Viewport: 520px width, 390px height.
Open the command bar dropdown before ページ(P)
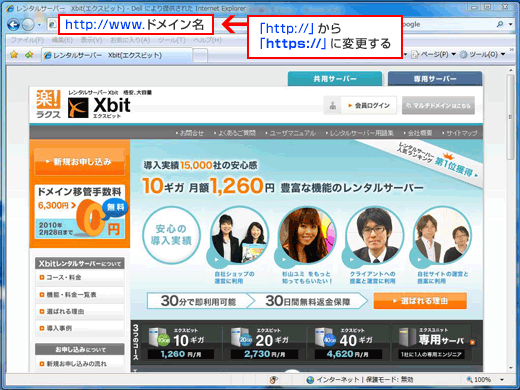[406, 54]
